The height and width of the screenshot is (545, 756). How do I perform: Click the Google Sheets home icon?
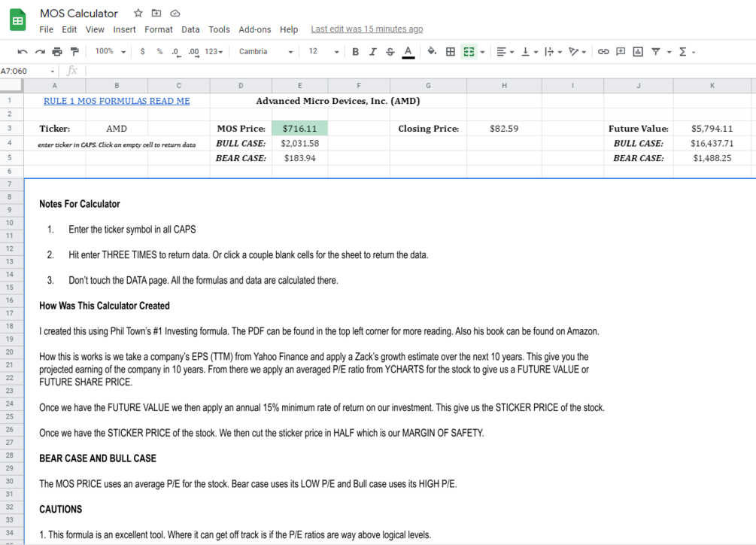click(x=18, y=20)
